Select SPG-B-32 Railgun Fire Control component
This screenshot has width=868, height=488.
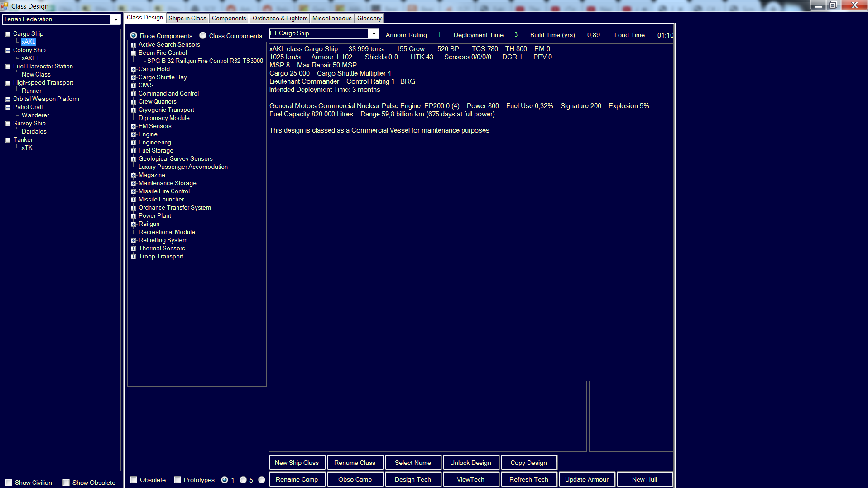click(205, 61)
